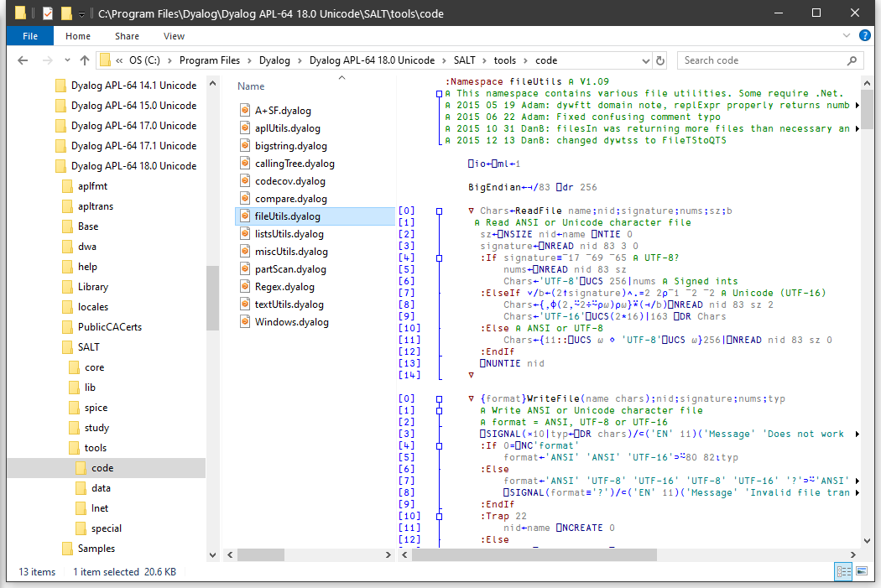Viewport: 881px width, 588px height.
Task: Switch to details view icon
Action: [x=843, y=571]
